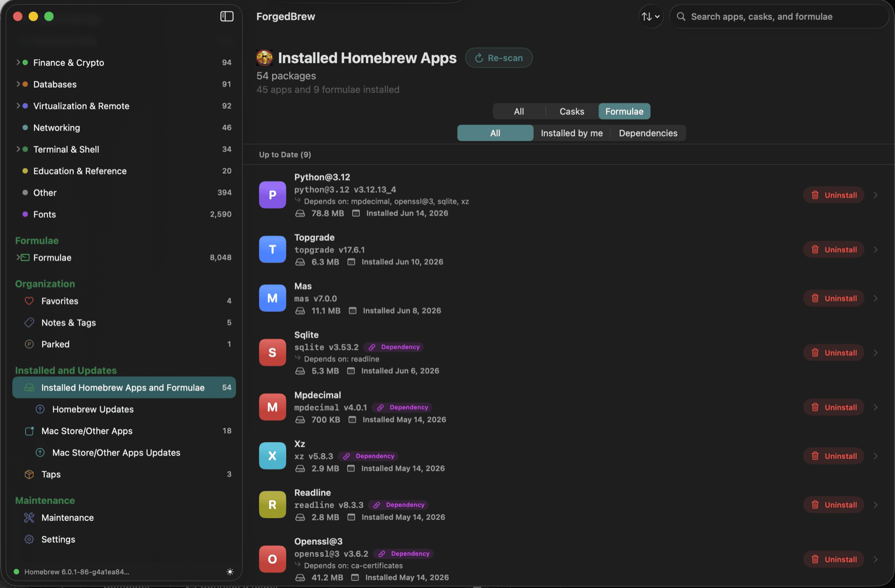
Task: Click the Topgrade blue T icon
Action: 272,249
